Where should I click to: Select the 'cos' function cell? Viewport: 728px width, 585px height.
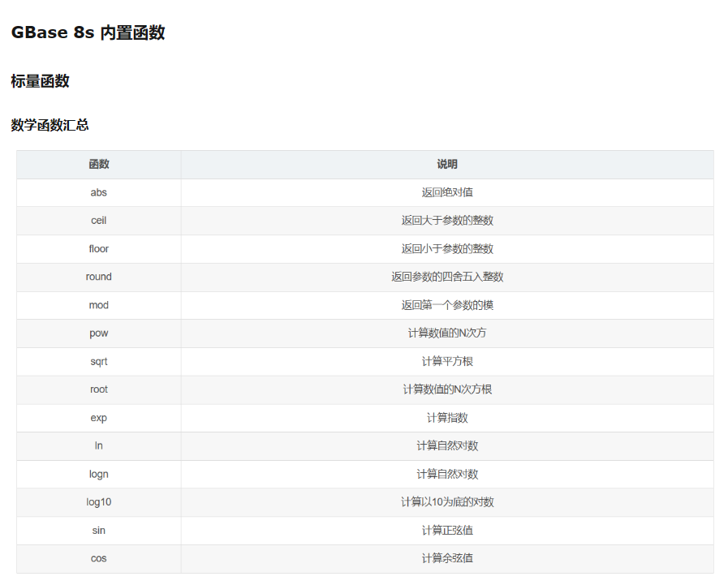(99, 558)
